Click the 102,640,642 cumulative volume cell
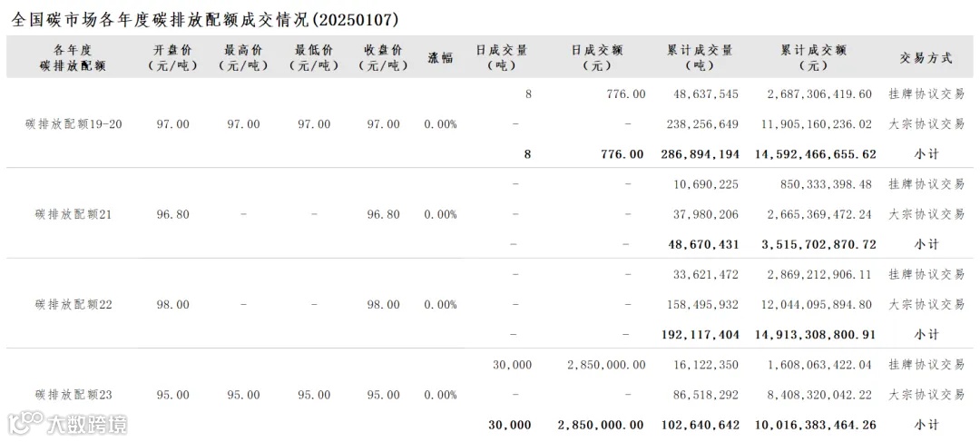Viewport: 980px width, 442px height. click(x=700, y=425)
